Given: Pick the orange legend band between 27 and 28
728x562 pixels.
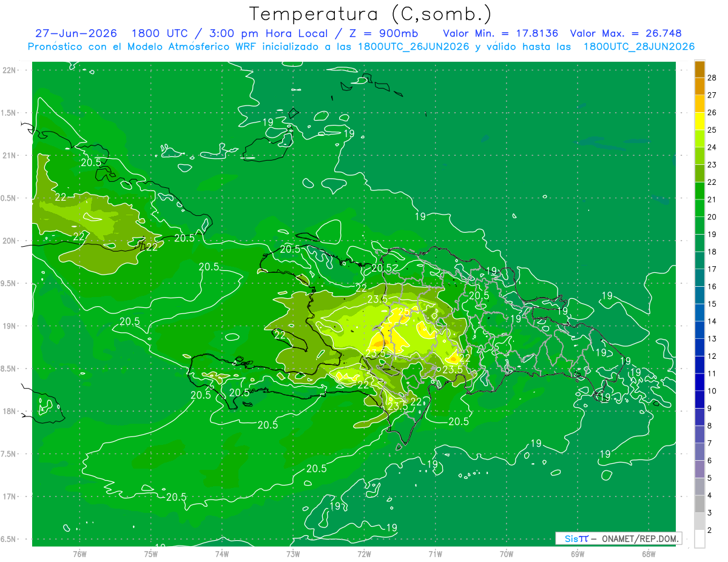Looking at the screenshot, I should click(x=699, y=86).
